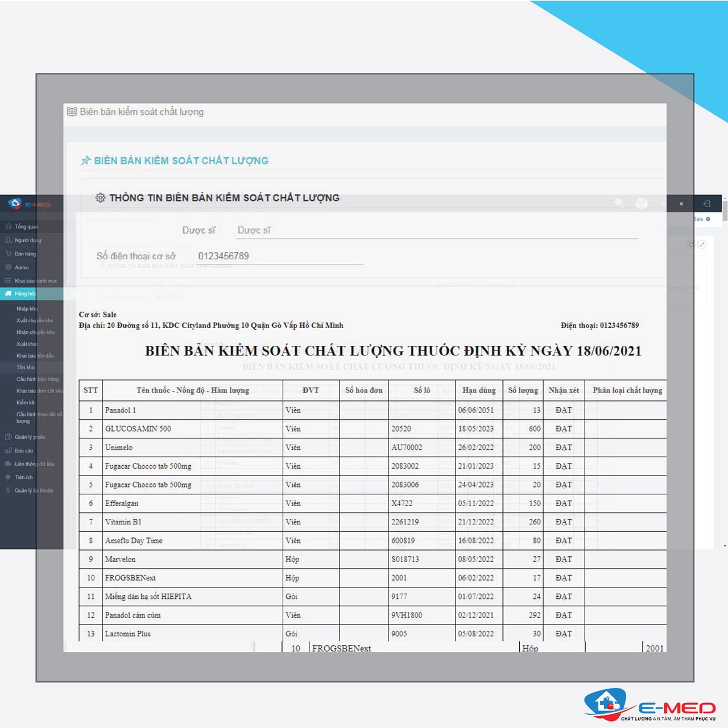Open Báo cáo via its chart icon
Viewport: 728px width, 728px height.
pyautogui.click(x=8, y=450)
